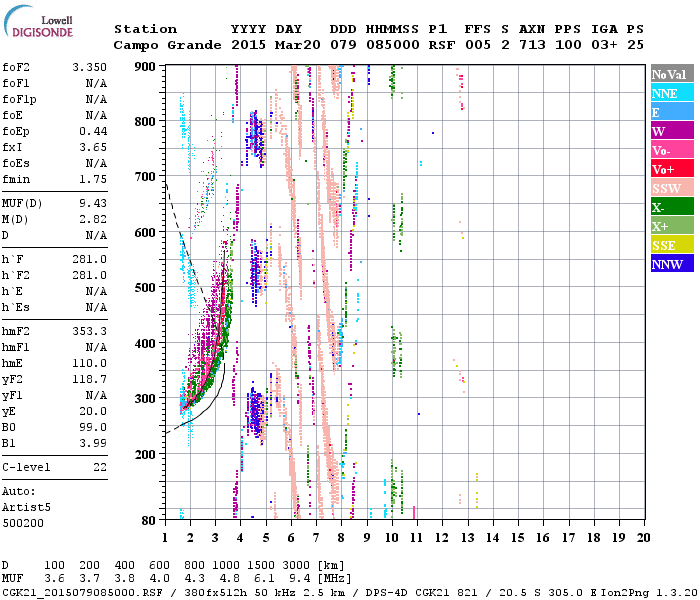
Task: Click the foEs N/A value
Action: pyautogui.click(x=96, y=163)
